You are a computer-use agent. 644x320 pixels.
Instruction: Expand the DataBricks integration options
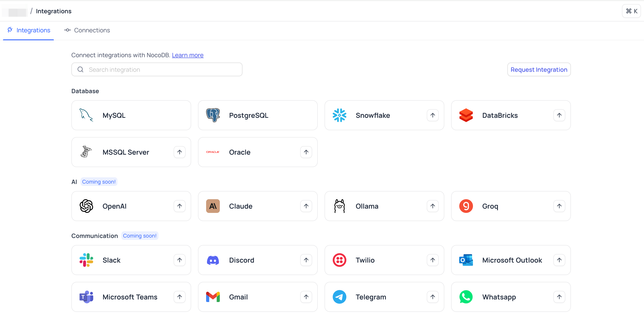(559, 115)
